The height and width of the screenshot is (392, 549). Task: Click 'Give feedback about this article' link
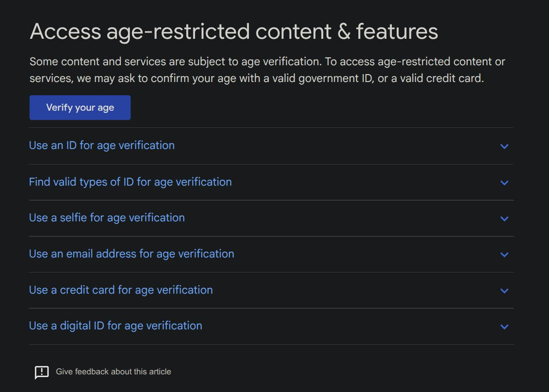(113, 372)
